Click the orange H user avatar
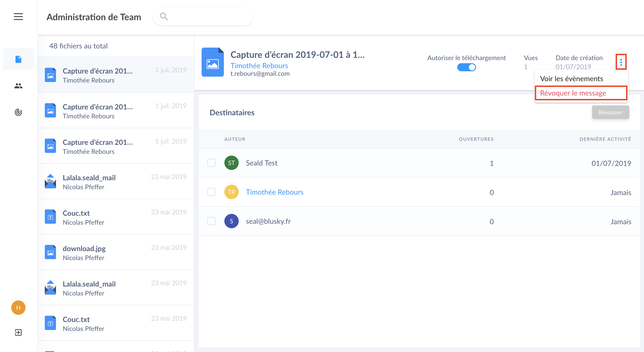Image resolution: width=644 pixels, height=352 pixels. [x=18, y=307]
